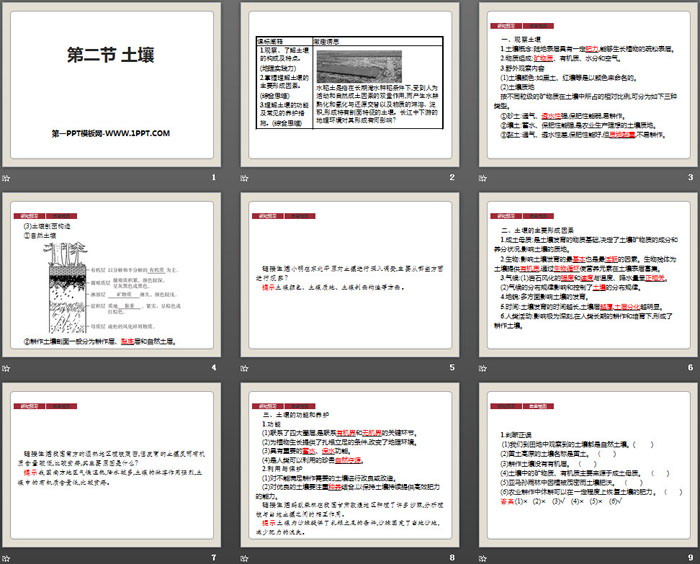Click the animation star icon under slide 4
This screenshot has width=700, height=564.
pyautogui.click(x=6, y=368)
